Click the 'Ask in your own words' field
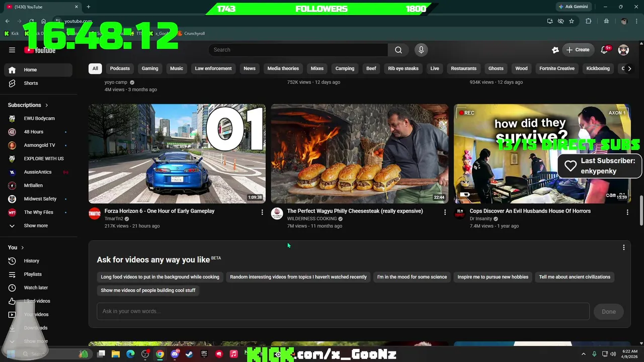Image resolution: width=644 pixels, height=362 pixels. click(x=343, y=311)
